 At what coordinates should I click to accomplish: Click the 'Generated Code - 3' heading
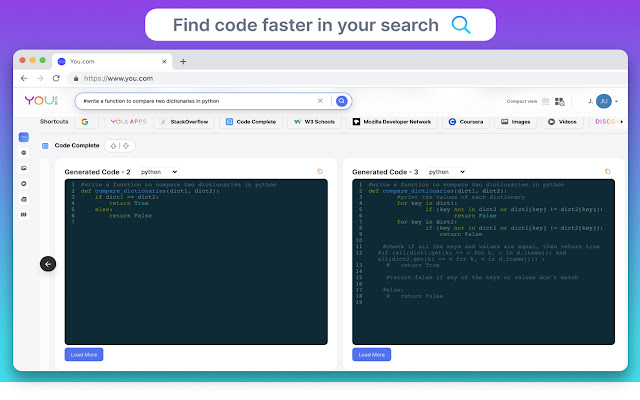click(x=385, y=172)
